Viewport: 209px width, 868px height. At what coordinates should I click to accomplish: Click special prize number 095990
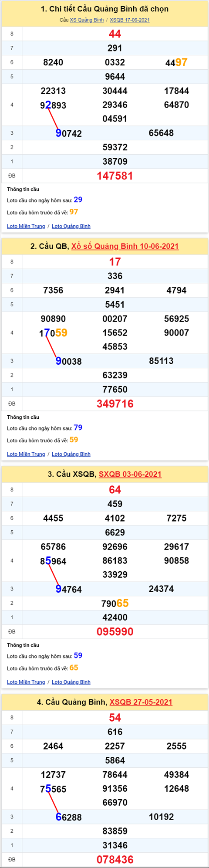click(x=115, y=632)
